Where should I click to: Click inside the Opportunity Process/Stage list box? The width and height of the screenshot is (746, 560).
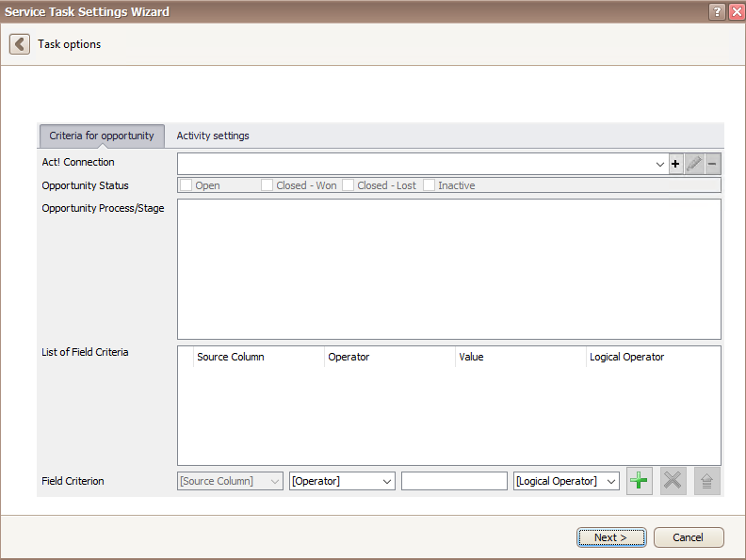click(449, 269)
